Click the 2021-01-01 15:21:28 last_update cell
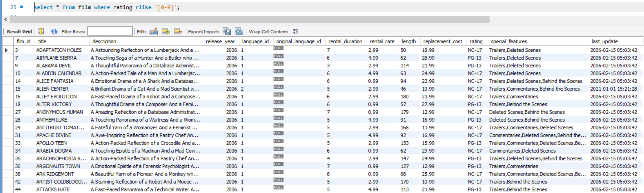Screen dimensions: 644x193 point(613,89)
